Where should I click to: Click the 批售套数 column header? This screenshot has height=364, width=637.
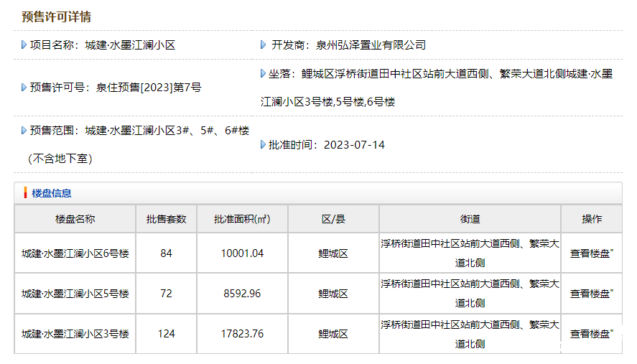pos(166,219)
